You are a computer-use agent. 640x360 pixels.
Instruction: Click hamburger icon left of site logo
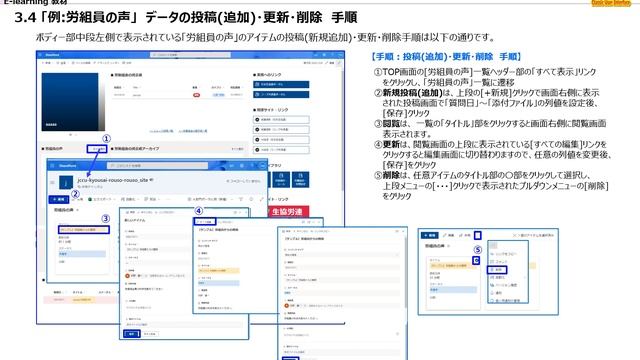click(52, 182)
